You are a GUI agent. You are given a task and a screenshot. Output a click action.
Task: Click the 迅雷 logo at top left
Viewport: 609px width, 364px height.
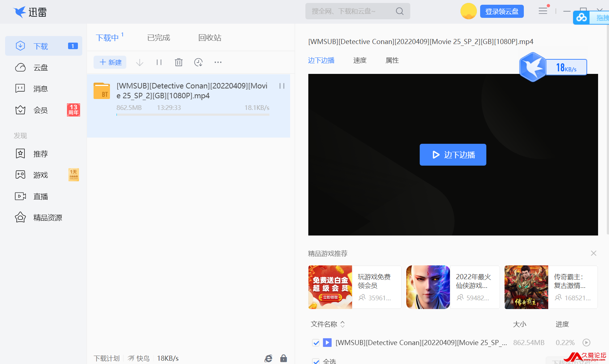point(30,12)
